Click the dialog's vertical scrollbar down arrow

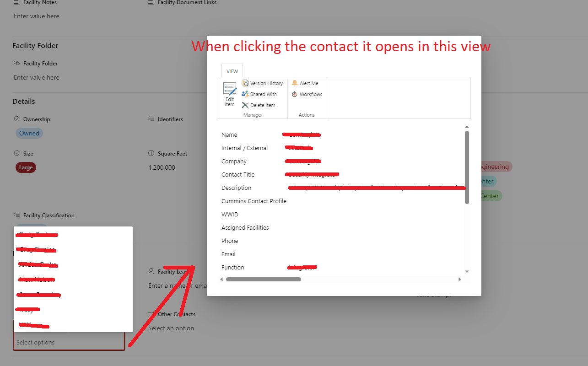pos(467,271)
